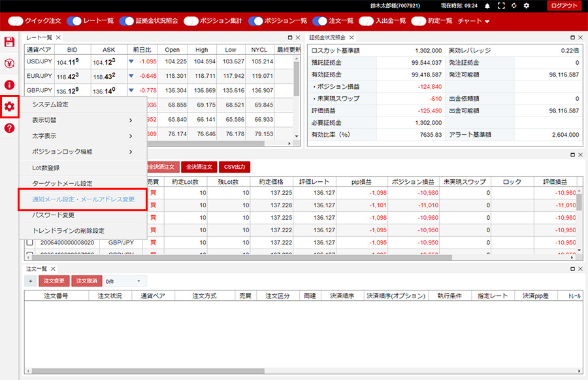Expand the ポジションロック機能 submenu
The width and height of the screenshot is (588, 380).
(x=83, y=152)
